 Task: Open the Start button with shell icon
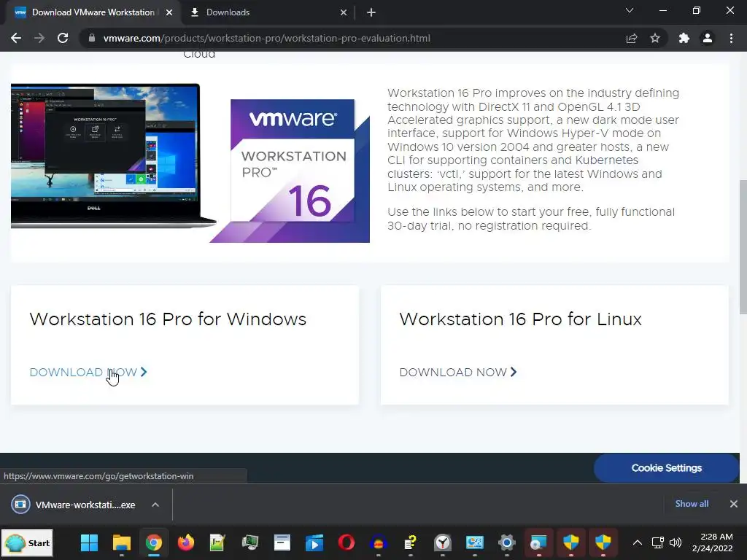pyautogui.click(x=28, y=542)
